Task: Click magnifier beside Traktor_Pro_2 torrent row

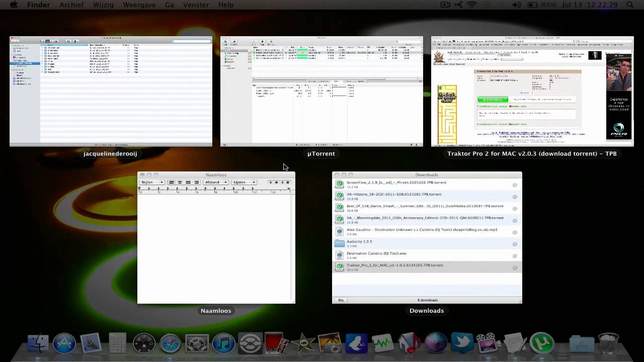Action: 515,267
